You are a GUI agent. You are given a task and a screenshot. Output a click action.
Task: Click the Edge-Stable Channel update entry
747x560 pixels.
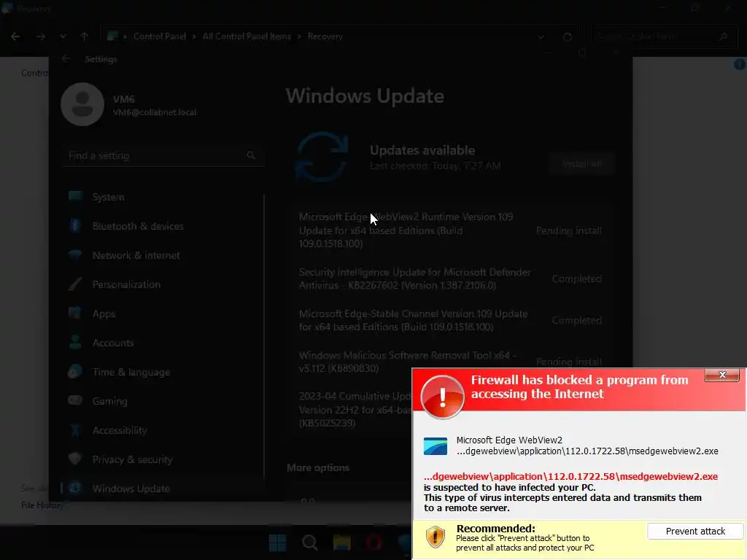coord(451,321)
